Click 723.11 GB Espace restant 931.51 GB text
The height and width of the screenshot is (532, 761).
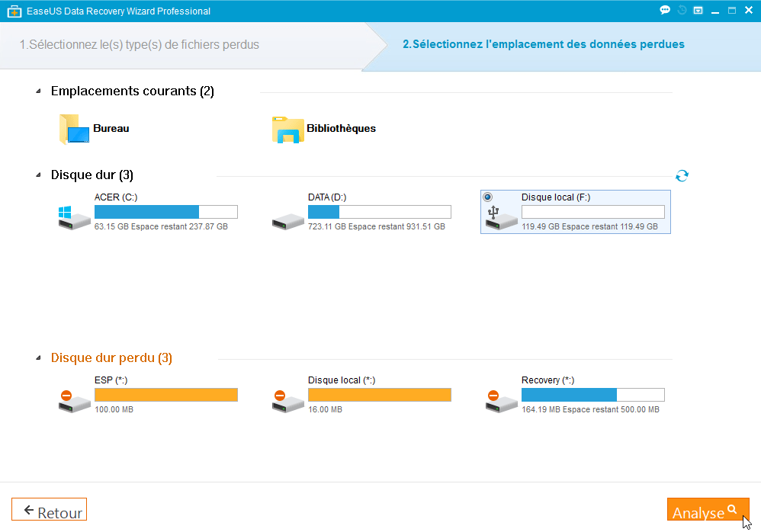pyautogui.click(x=377, y=226)
